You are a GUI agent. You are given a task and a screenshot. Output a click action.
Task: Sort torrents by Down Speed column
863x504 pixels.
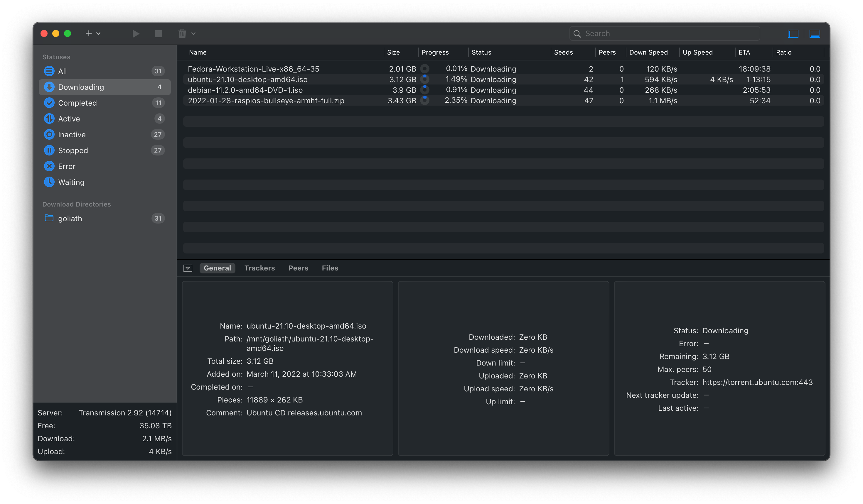click(x=648, y=52)
